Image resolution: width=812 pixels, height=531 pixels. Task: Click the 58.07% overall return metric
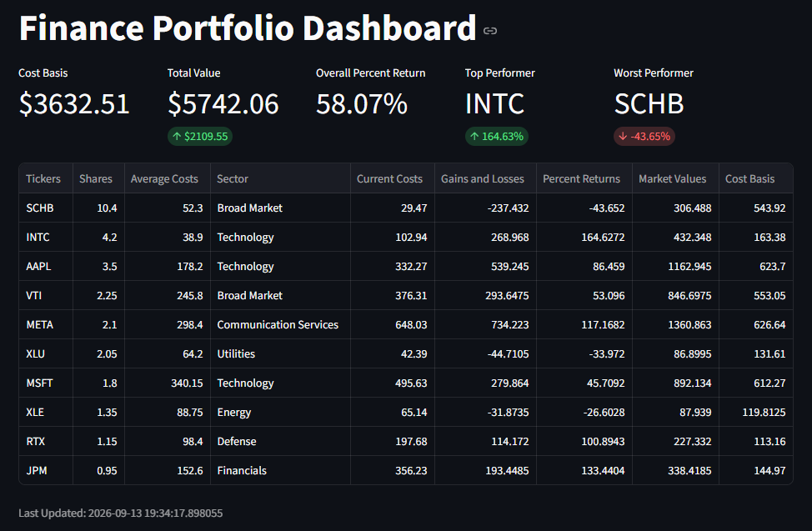point(362,103)
